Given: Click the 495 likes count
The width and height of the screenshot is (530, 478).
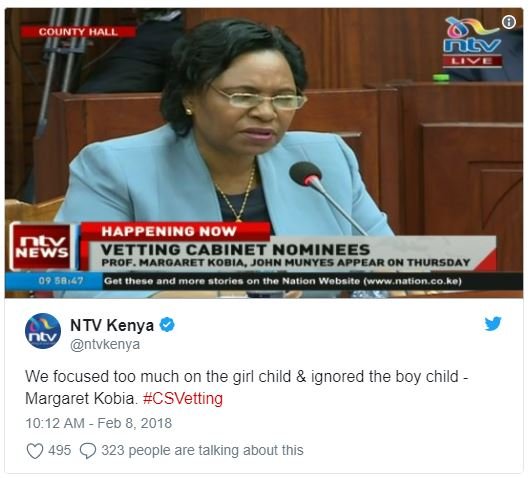Looking at the screenshot, I should click(59, 450).
